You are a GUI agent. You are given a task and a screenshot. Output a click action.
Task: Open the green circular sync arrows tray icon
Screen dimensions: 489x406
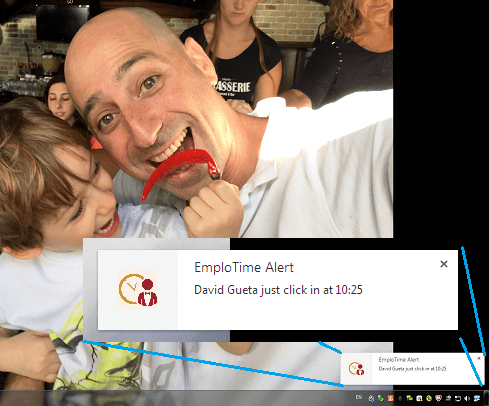[429, 398]
